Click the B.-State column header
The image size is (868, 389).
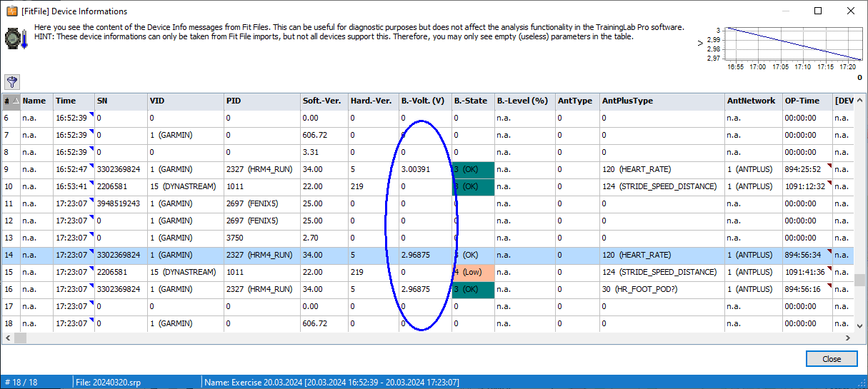click(473, 101)
